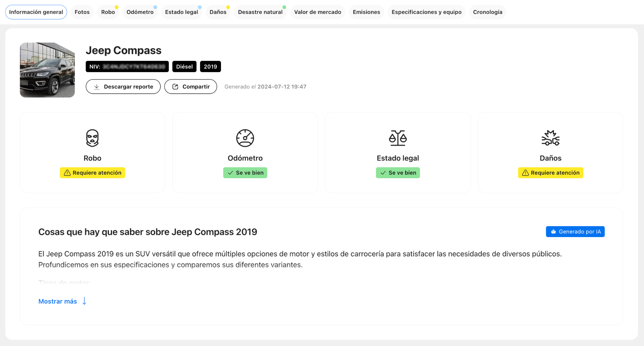Click the speedometer Odómetro icon
The image size is (644, 346).
245,138
